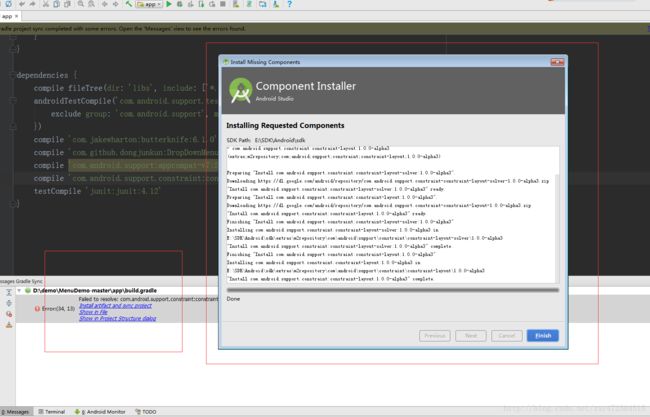Click the Make Project hammer icon
Screen dimensions: 650x417
click(129, 4)
